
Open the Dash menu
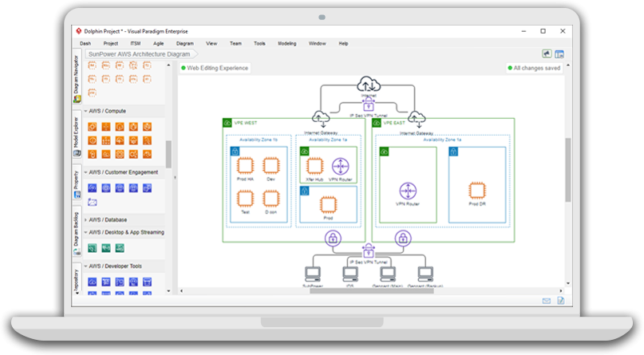click(85, 44)
